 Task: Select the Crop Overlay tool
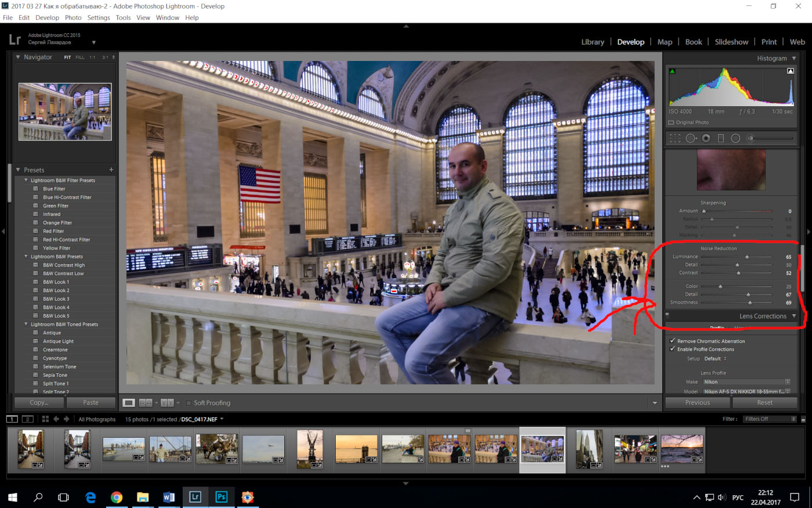tap(675, 138)
